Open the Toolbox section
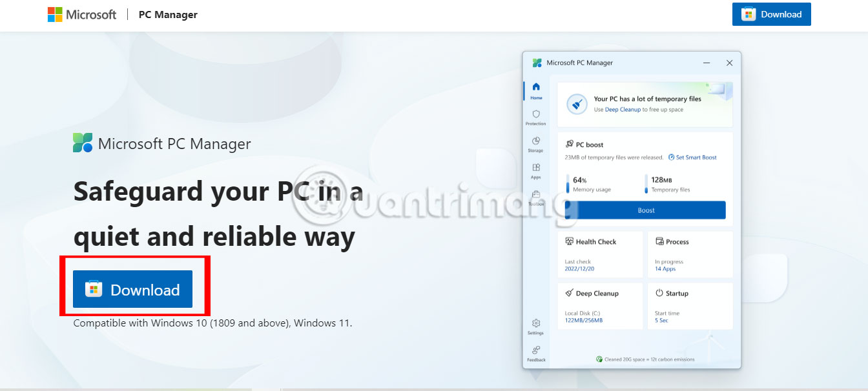Screen dimensions: 868x391 [x=535, y=197]
